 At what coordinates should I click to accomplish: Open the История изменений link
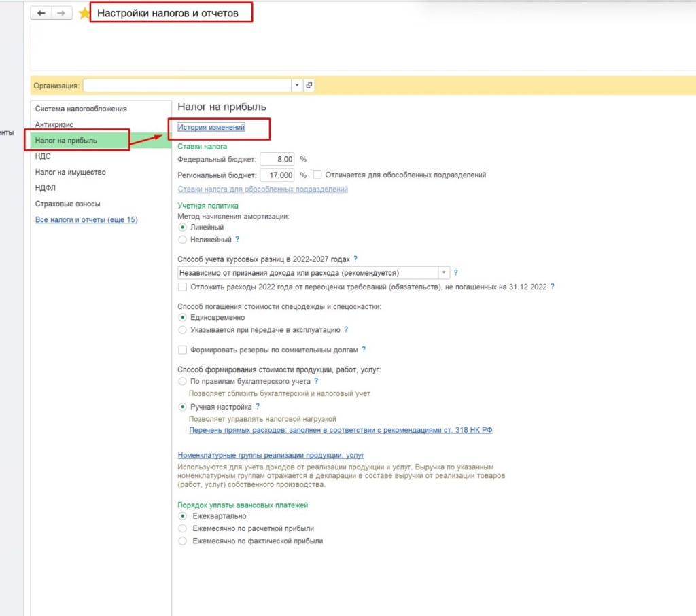point(211,127)
